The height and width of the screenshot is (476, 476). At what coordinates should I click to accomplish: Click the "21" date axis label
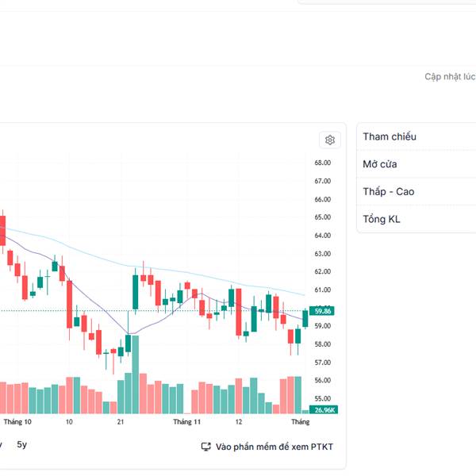coord(121,423)
